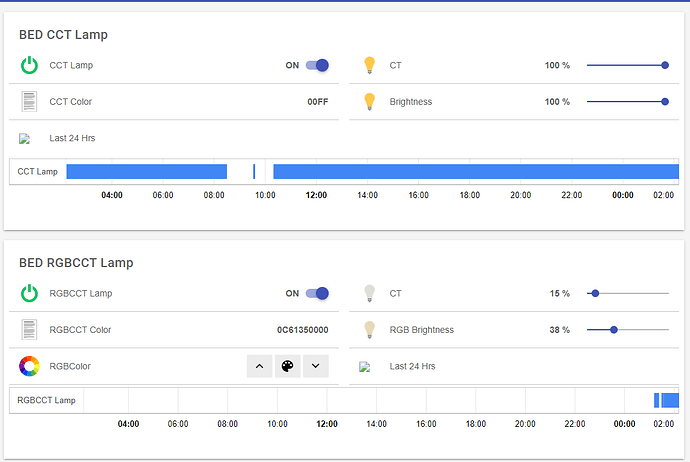This screenshot has height=462, width=690.
Task: Click the CCT Lamp Last 24 Hrs label
Action: coord(72,138)
